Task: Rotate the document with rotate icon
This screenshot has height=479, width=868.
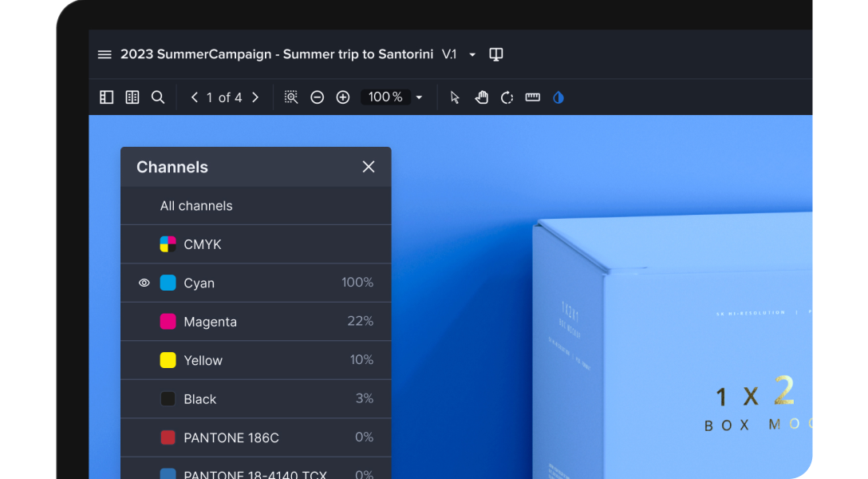Action: tap(507, 97)
